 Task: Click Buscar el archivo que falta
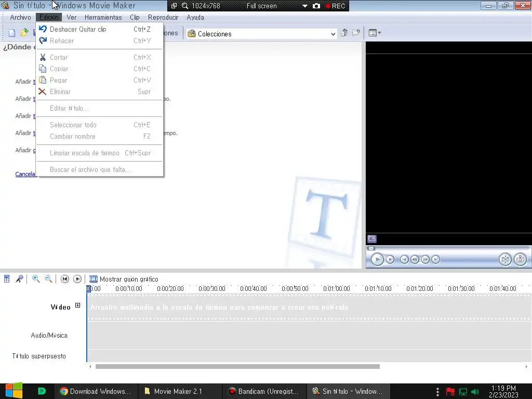click(99, 170)
